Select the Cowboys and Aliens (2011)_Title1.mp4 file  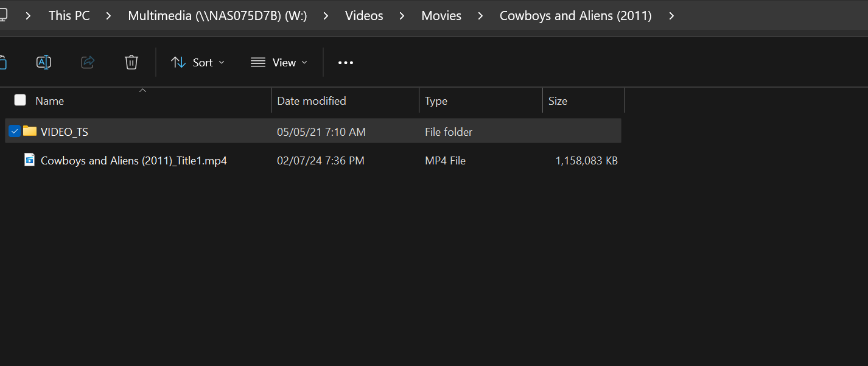pyautogui.click(x=134, y=160)
